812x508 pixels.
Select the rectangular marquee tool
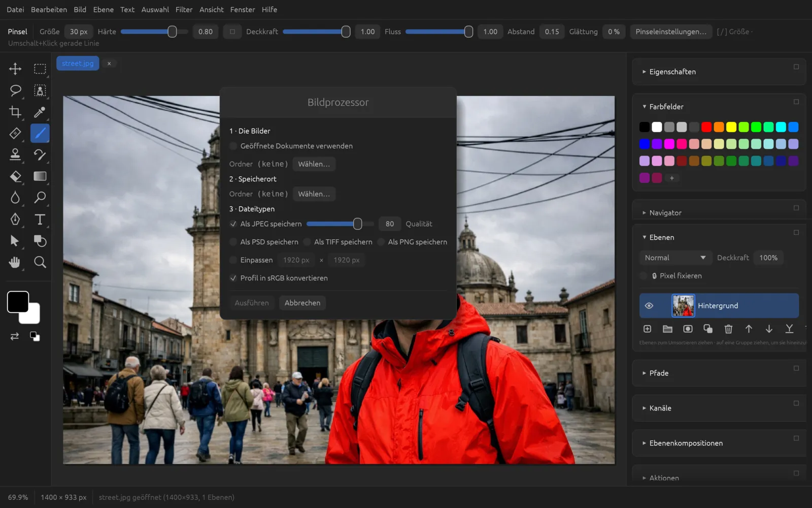40,69
